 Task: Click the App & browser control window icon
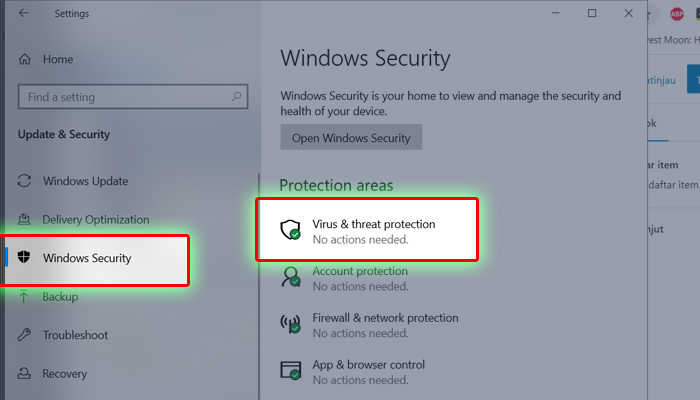[x=290, y=371]
